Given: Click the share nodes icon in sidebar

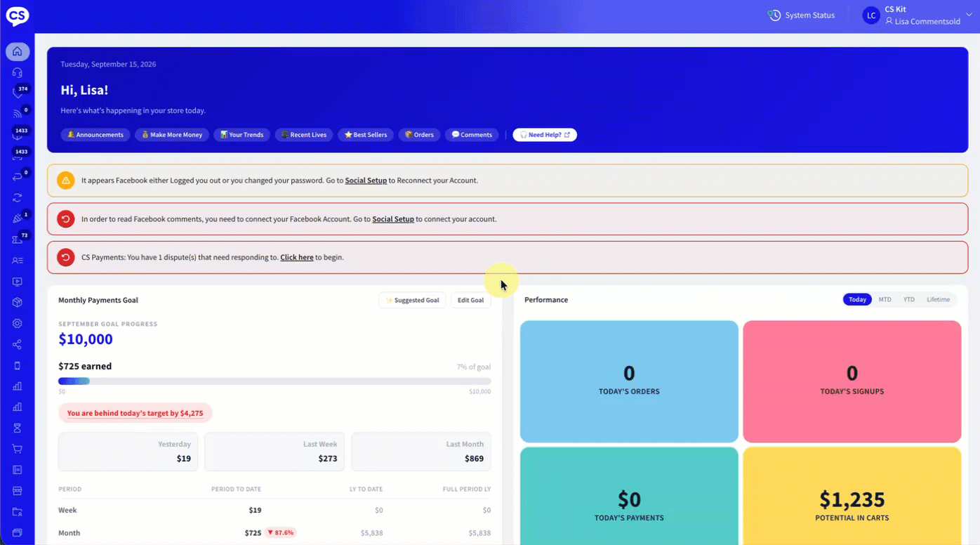Looking at the screenshot, I should (18, 345).
